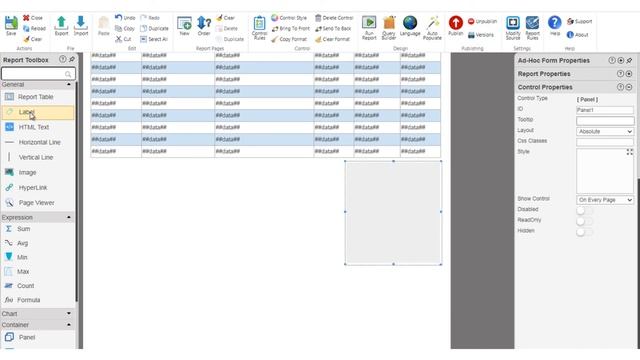Open Versions

coord(481,35)
